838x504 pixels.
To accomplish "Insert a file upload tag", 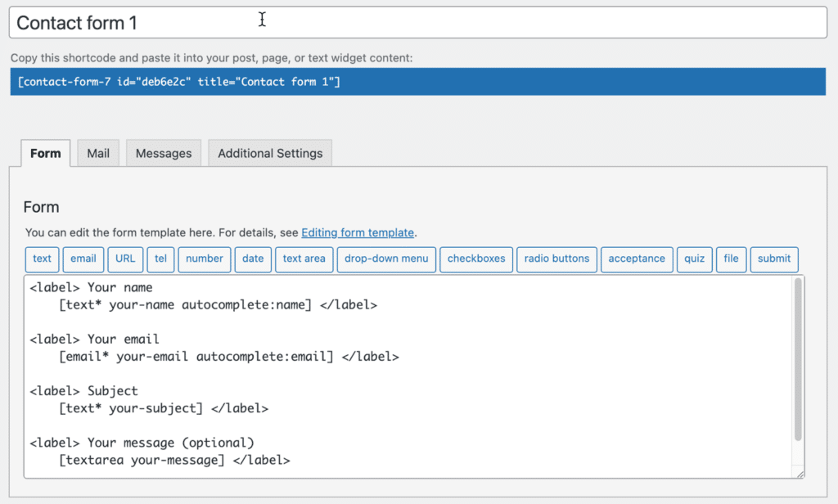I will point(731,259).
